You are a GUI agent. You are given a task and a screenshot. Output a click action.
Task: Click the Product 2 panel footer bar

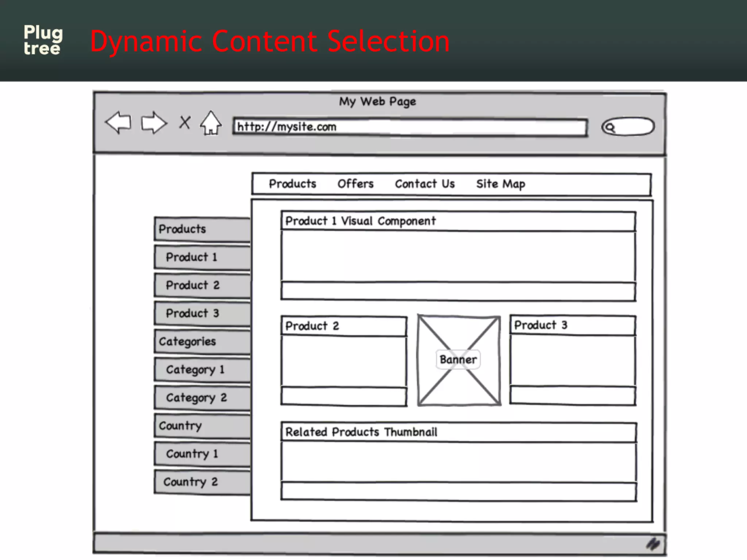click(344, 396)
